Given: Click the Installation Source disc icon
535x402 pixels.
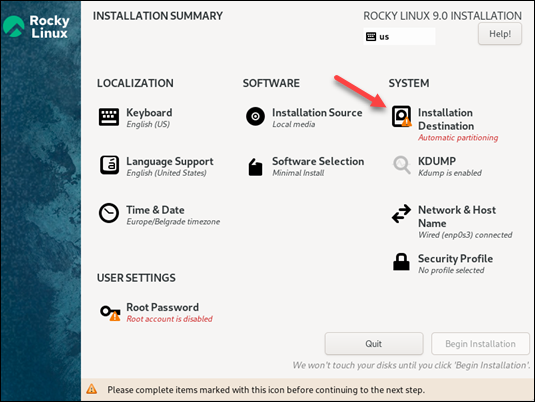Looking at the screenshot, I should coord(255,116).
